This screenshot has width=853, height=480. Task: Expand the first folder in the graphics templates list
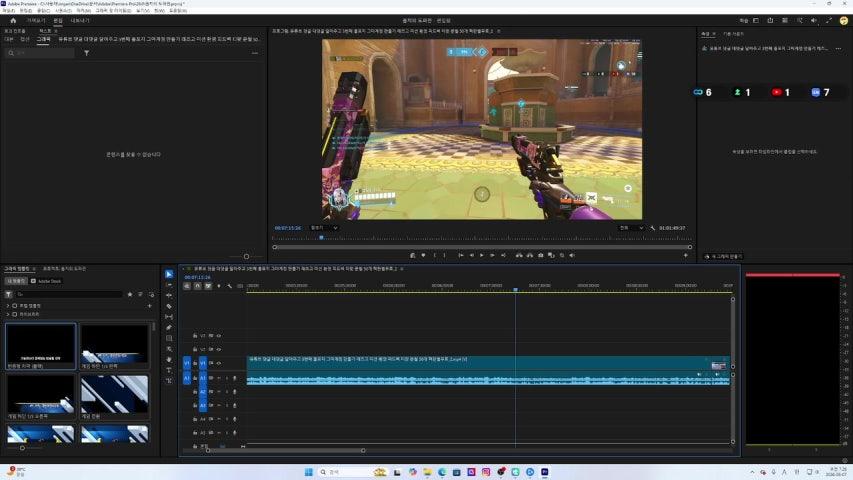point(8,306)
